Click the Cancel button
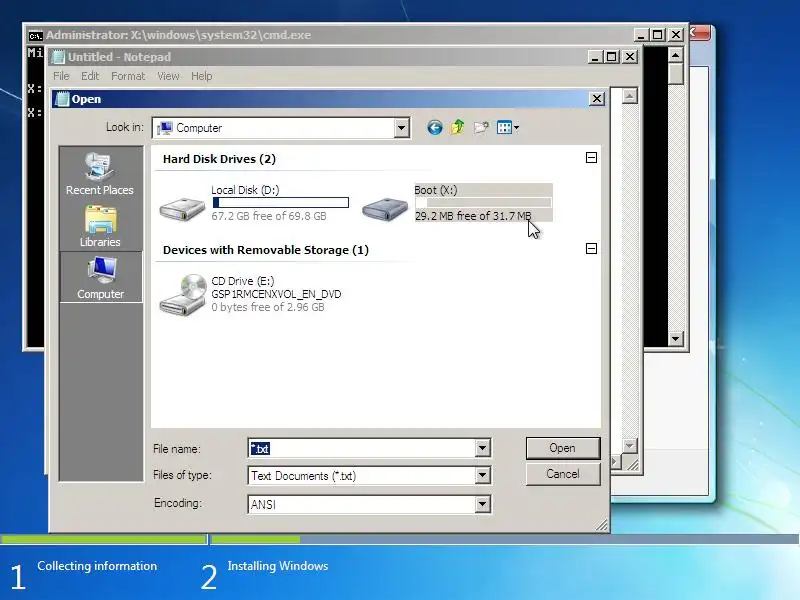The height and width of the screenshot is (600, 800). click(563, 474)
